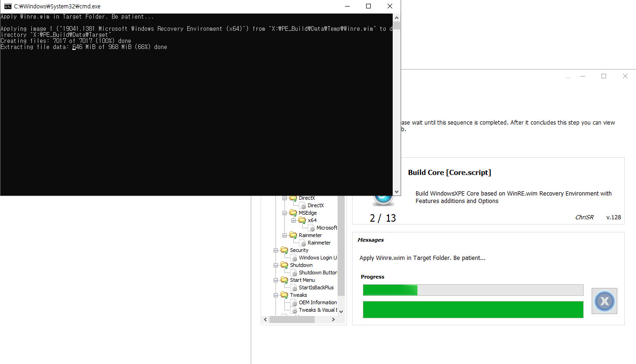The image size is (636, 364).
Task: Click the 'Build Core [Core.script]' heading
Action: (x=450, y=173)
